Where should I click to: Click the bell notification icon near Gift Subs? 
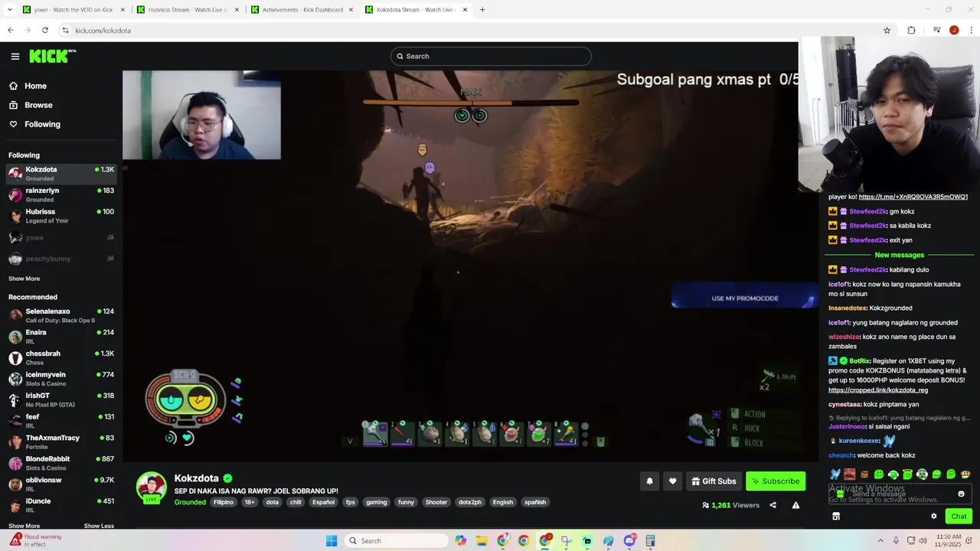coord(650,481)
